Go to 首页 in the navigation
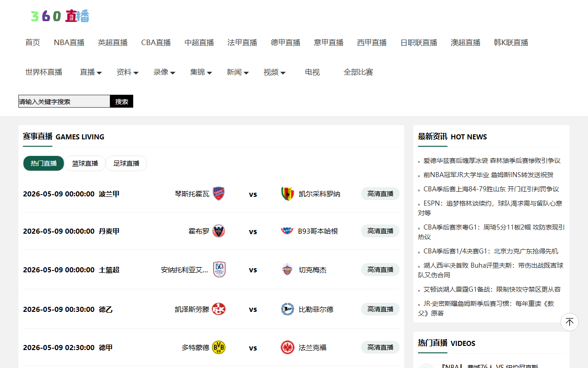Image resolution: width=588 pixels, height=368 pixels. 33,42
